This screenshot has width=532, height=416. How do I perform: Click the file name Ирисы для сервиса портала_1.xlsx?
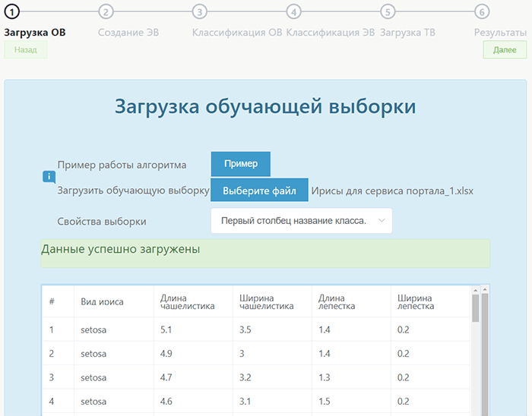tap(392, 191)
